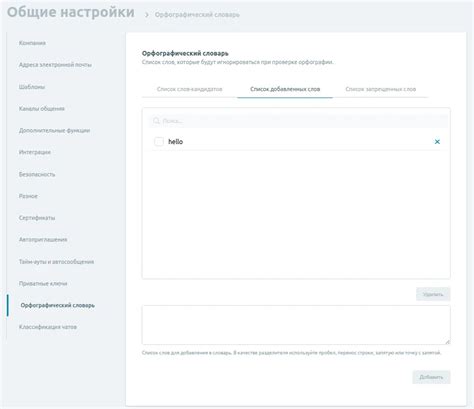Go to Безопасность settings
The height and width of the screenshot is (409, 474).
[37, 174]
